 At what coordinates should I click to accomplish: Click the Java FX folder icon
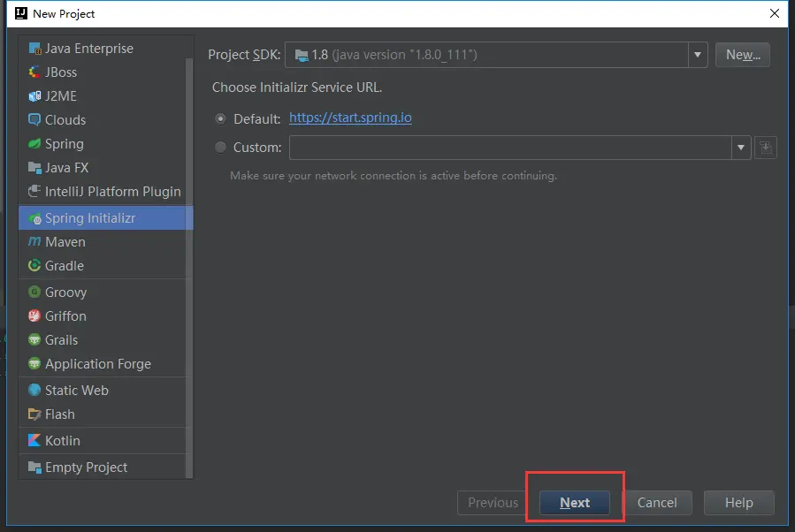[34, 168]
